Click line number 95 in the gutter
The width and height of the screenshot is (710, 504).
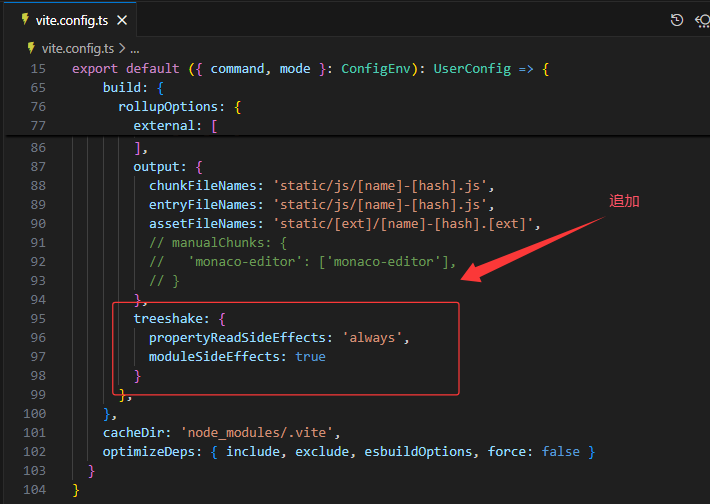point(37,318)
